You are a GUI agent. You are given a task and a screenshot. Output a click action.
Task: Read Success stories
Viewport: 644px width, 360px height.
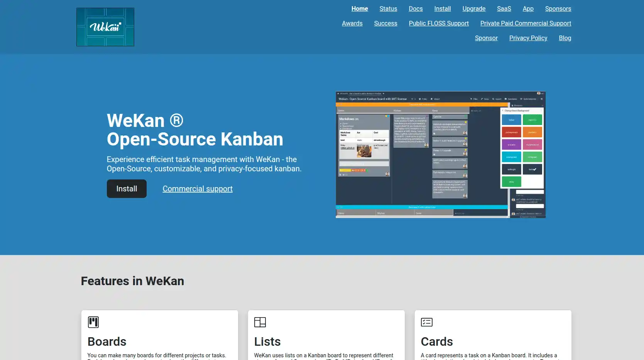click(x=385, y=23)
